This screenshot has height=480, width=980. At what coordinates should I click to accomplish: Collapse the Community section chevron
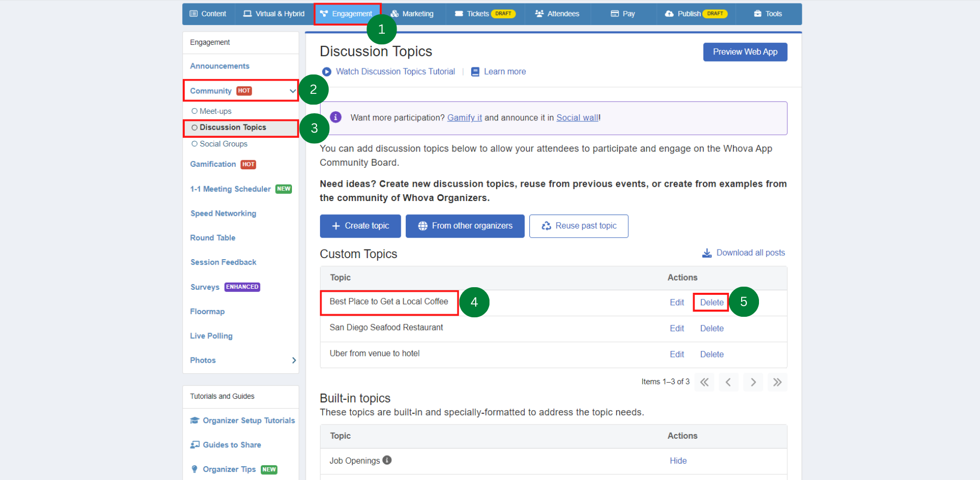292,91
